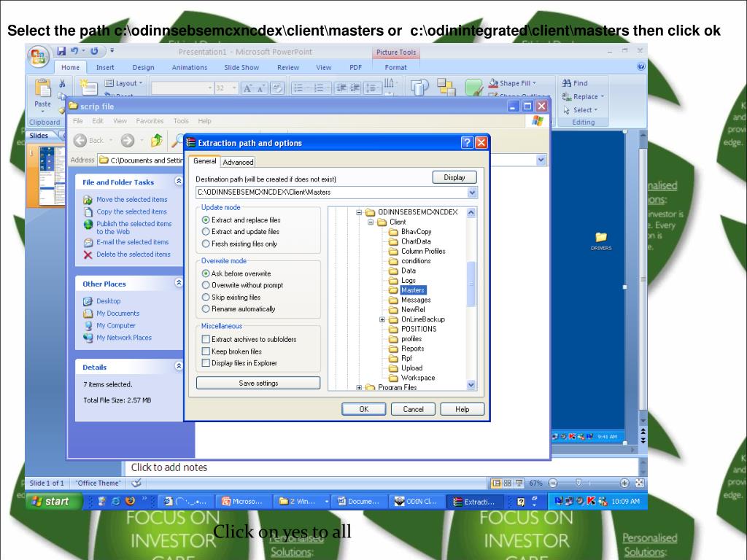
Task: Open the Slide Show ribbon tab
Action: pos(241,68)
